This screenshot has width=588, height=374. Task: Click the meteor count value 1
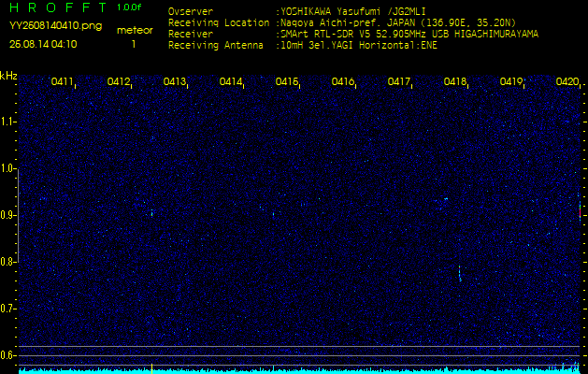click(x=133, y=45)
